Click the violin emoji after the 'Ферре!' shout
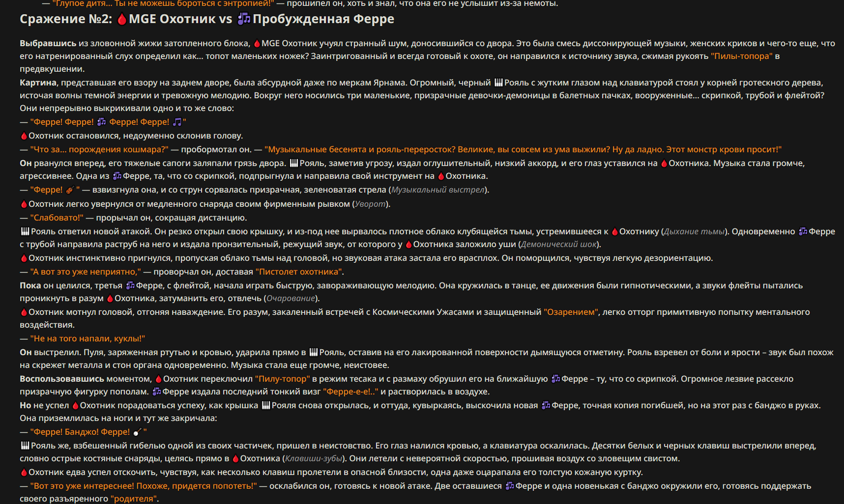Screen dimensions: 844x504 pyautogui.click(x=70, y=190)
